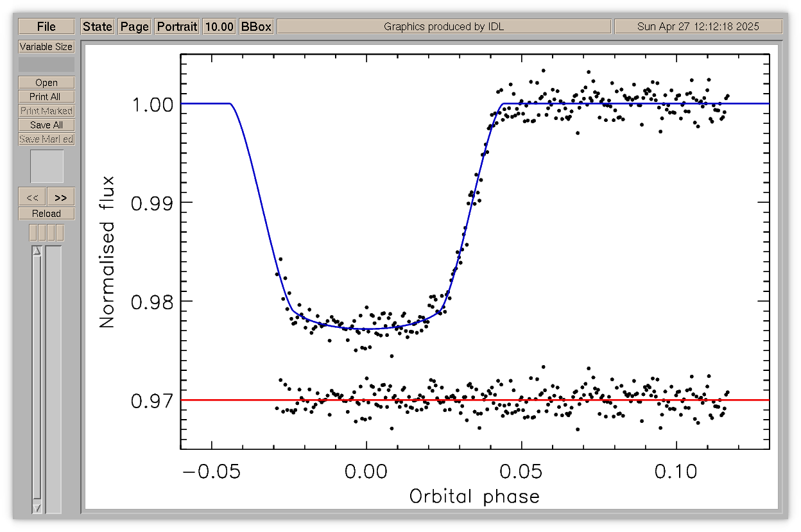
Task: Click the Save All button
Action: point(46,125)
